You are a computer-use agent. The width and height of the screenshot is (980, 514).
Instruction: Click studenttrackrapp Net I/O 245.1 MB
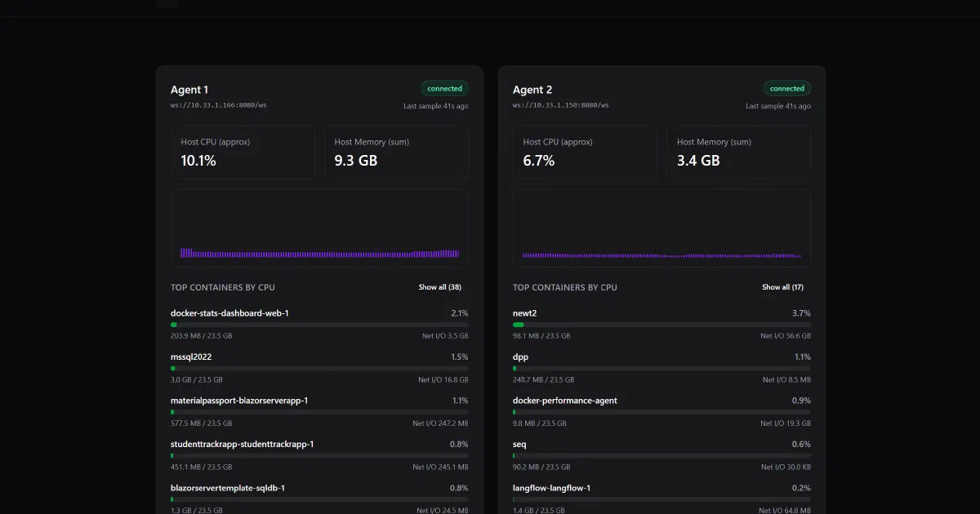click(x=441, y=467)
